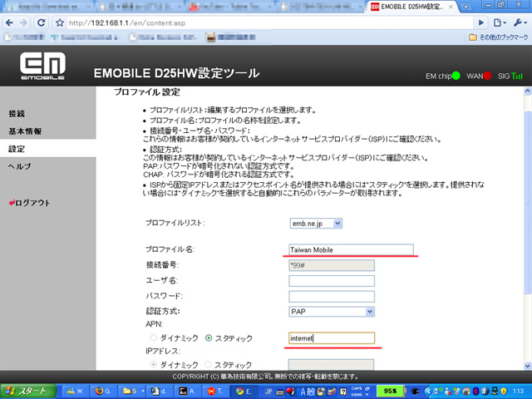Click the ユーザ名 input field
The height and width of the screenshot is (399, 532).
(332, 281)
